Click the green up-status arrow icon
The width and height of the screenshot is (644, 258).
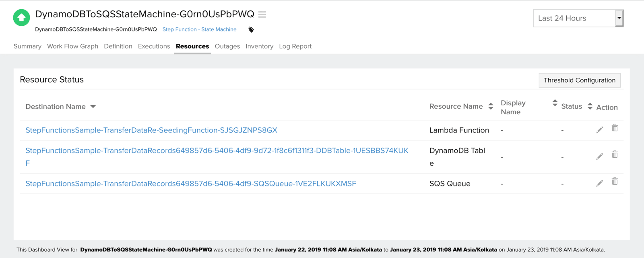21,18
